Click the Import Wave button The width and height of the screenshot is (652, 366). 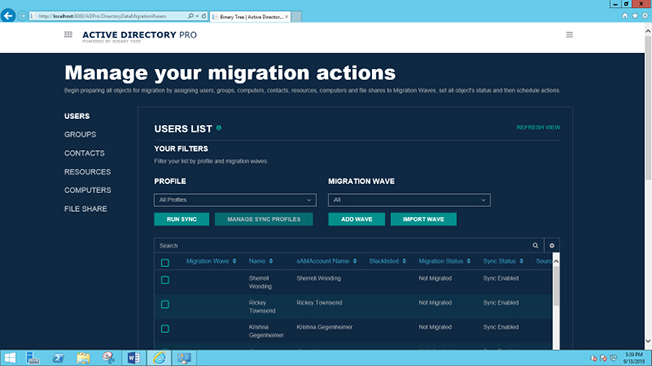coord(423,219)
